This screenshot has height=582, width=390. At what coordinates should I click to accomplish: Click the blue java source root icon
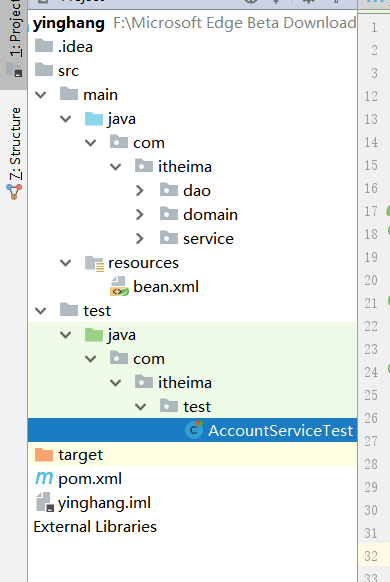(x=94, y=118)
